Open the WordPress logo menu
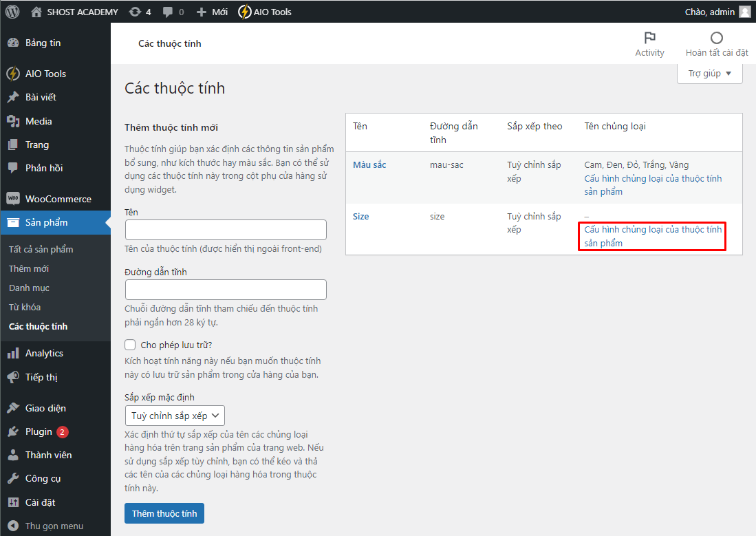 coord(12,11)
